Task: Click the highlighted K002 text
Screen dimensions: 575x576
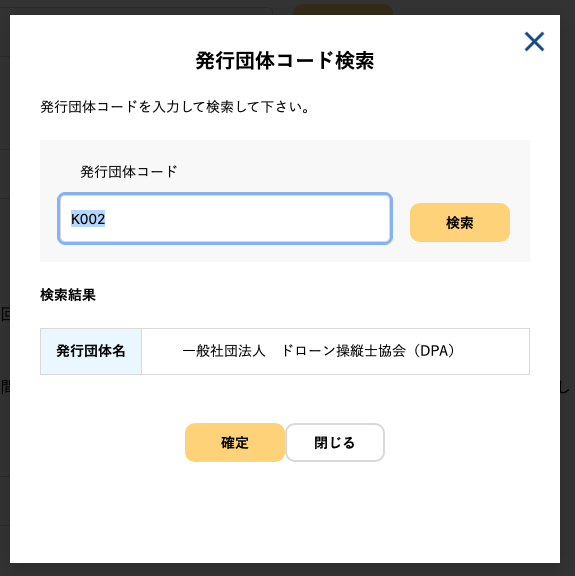Action: click(88, 219)
